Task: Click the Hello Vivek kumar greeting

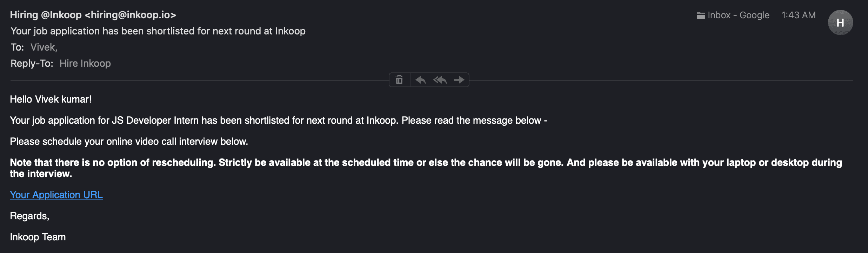Action: [51, 99]
